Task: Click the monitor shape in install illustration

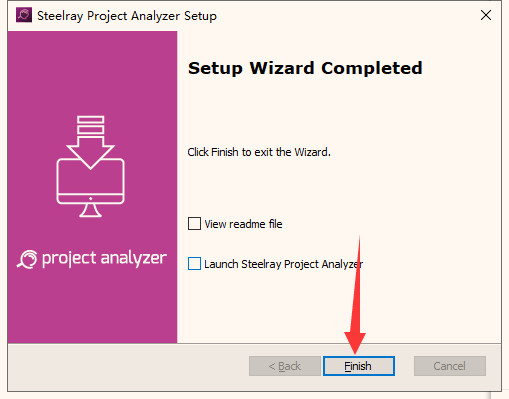Action: pos(90,188)
